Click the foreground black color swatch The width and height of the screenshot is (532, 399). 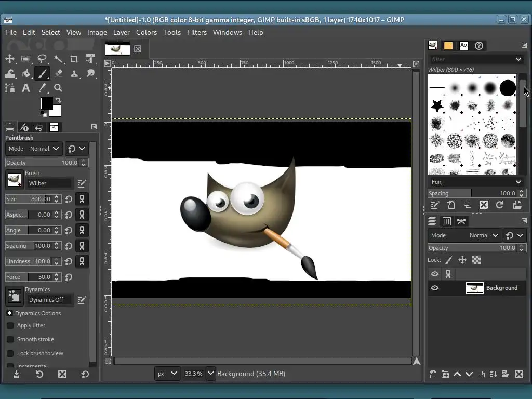46,103
